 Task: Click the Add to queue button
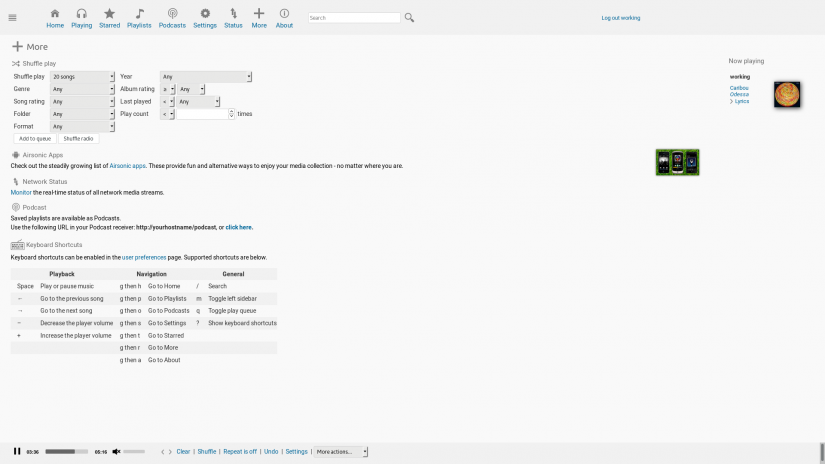tap(35, 139)
